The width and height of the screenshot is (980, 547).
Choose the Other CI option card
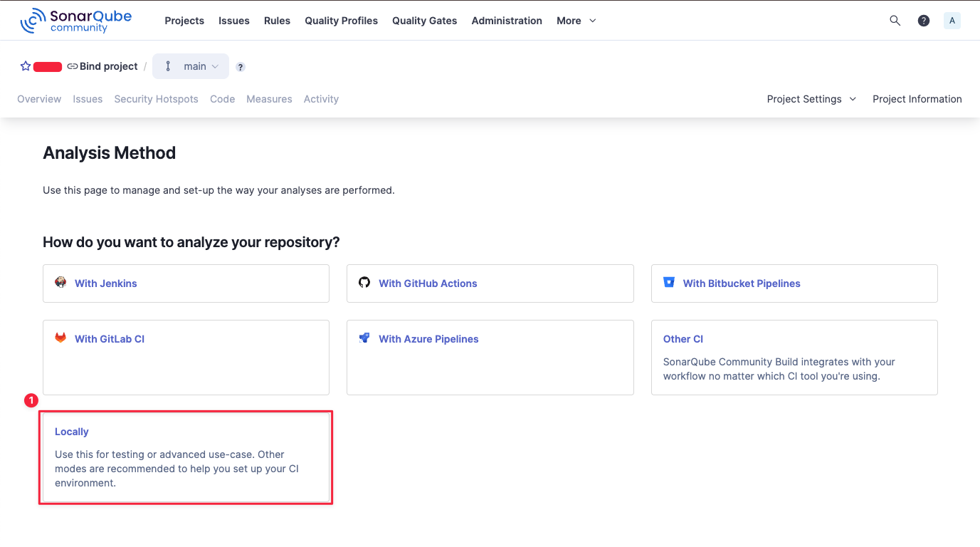pyautogui.click(x=794, y=357)
